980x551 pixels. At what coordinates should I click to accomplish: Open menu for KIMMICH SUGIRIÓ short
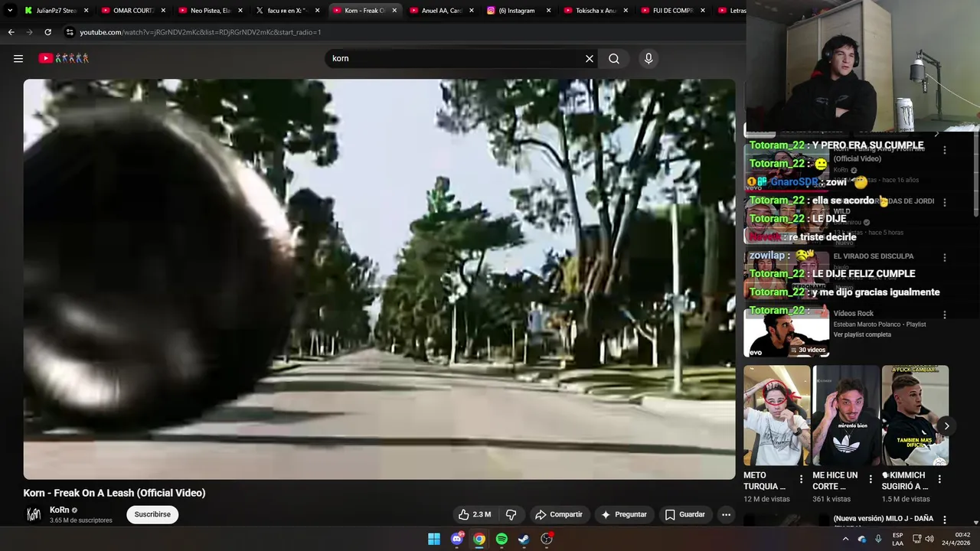(x=939, y=479)
